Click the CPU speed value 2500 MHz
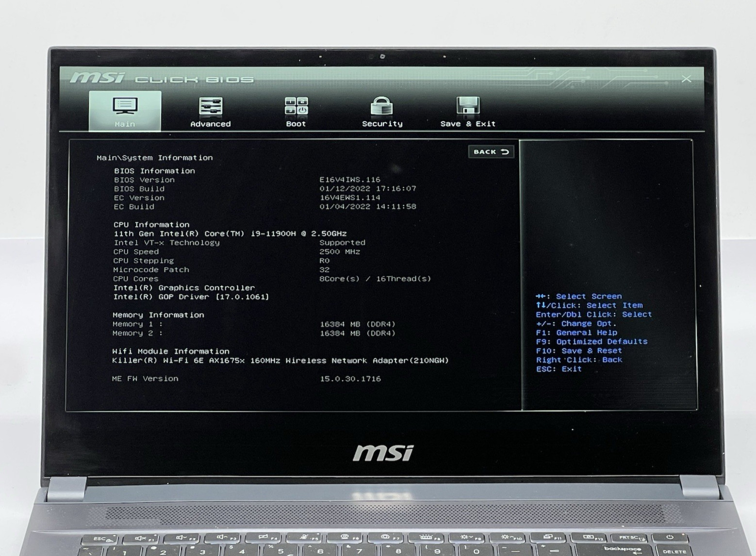 tap(340, 252)
